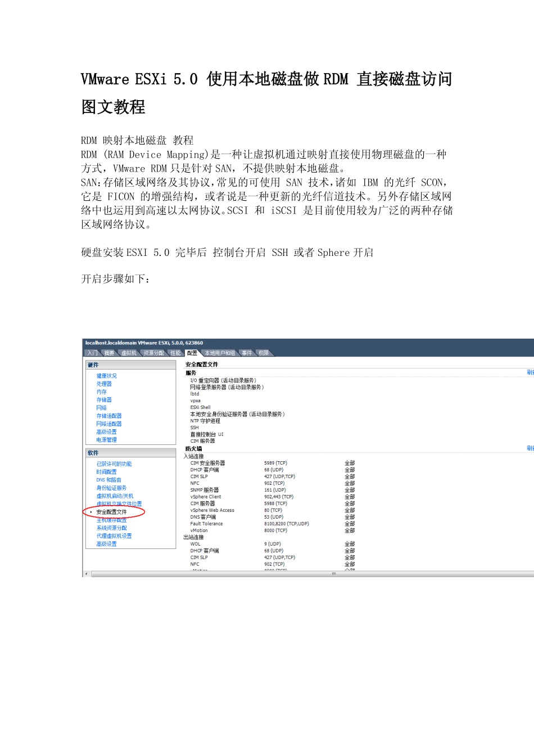Select the 虚拟机 tab
The height and width of the screenshot is (756, 534).
tap(129, 353)
